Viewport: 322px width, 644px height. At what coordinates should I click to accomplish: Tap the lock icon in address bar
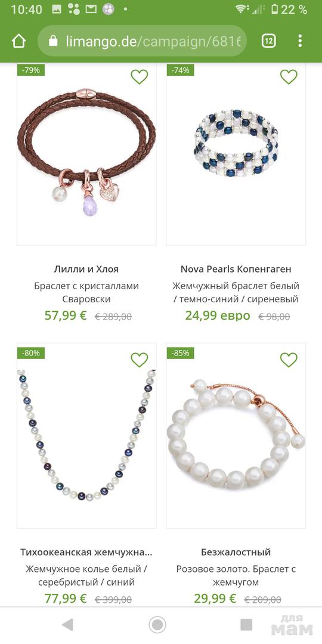[x=53, y=41]
